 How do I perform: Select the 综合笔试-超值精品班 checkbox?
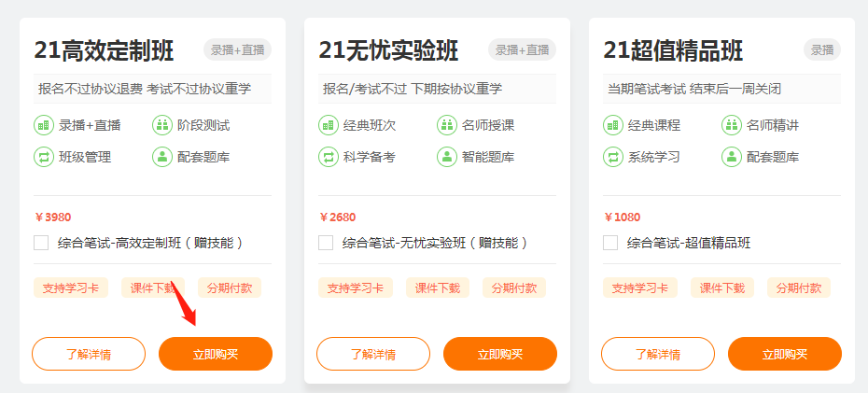[610, 243]
